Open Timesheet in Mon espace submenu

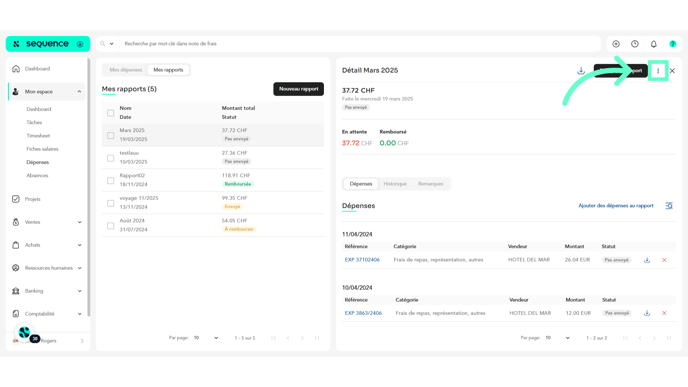click(x=38, y=136)
